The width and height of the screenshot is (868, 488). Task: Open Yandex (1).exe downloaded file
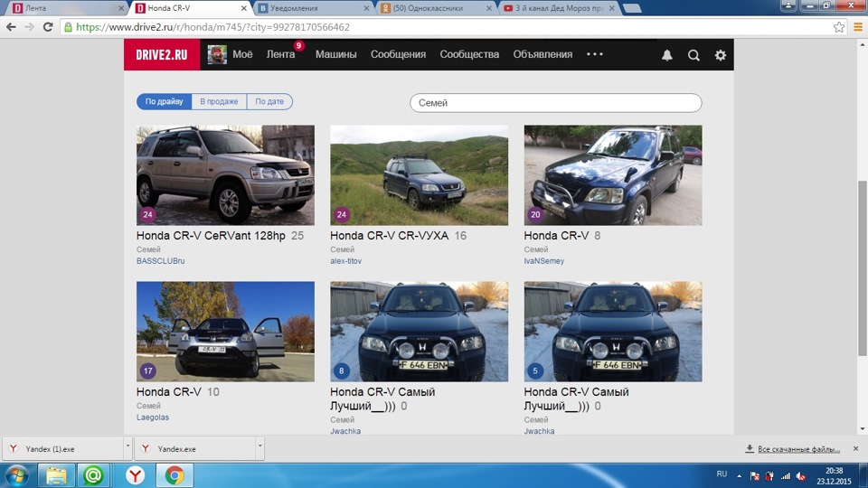(x=63, y=449)
